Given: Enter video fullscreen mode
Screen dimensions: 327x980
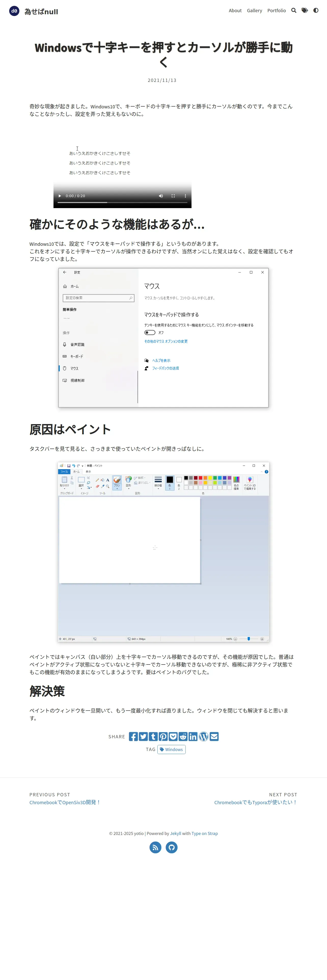Looking at the screenshot, I should [x=173, y=196].
